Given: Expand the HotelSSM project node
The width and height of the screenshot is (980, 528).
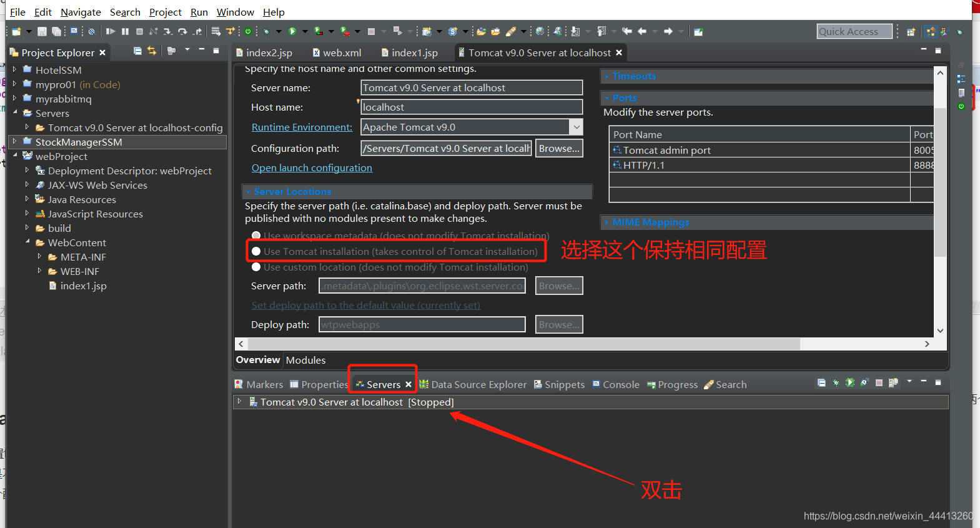Looking at the screenshot, I should [x=14, y=69].
